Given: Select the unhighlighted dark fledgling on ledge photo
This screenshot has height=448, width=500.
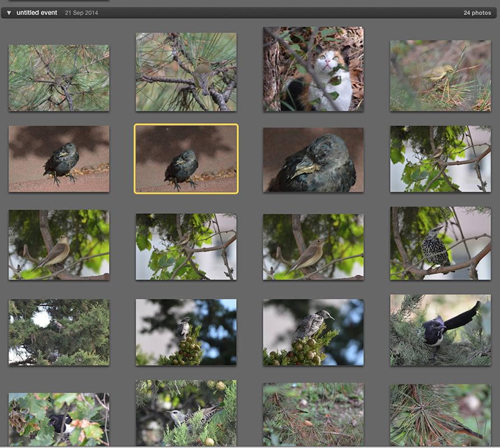Looking at the screenshot, I should point(59,159).
